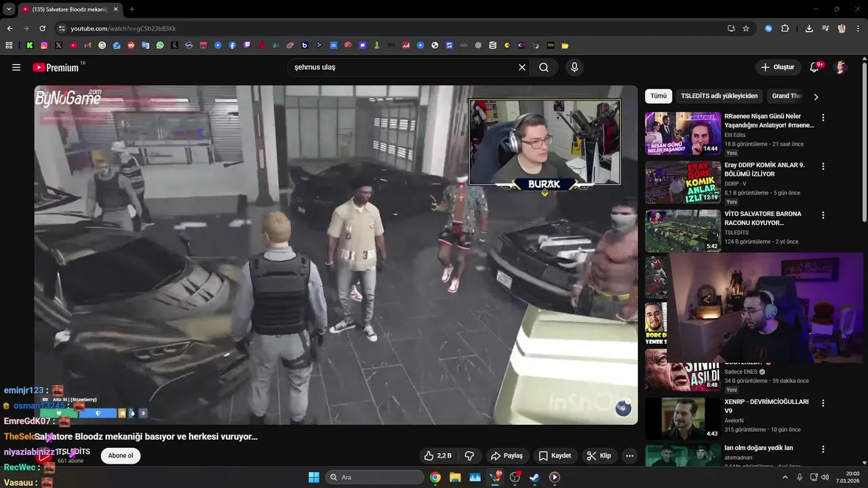
Task: Open the Chrome apps grid shortcut
Action: click(x=9, y=45)
